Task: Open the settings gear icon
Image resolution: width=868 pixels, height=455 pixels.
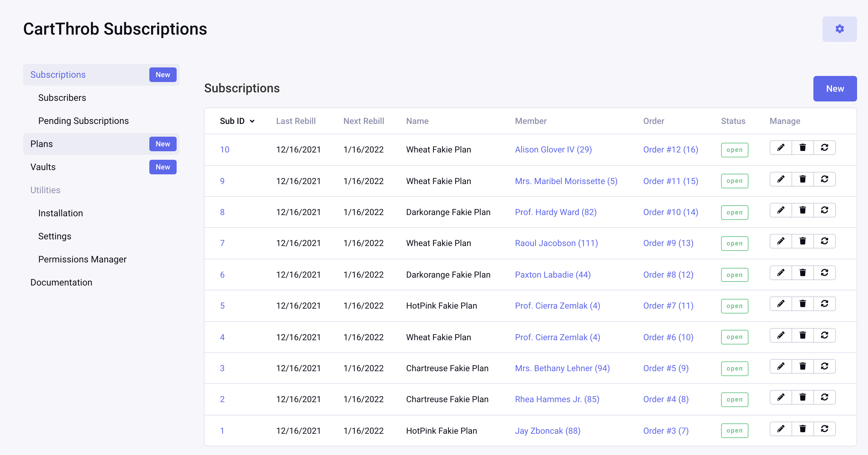Action: [839, 29]
